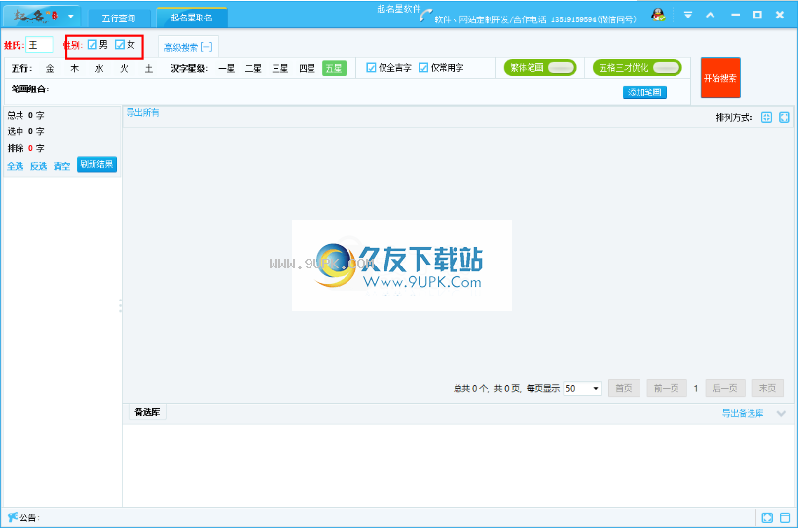Toggle the 女 gender checkbox
804x532 pixels.
point(120,45)
